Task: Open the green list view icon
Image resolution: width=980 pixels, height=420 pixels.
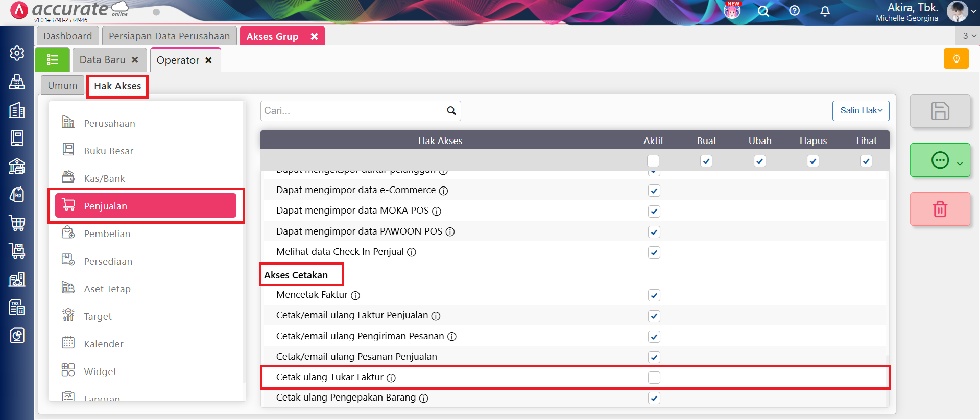Action: 53,60
